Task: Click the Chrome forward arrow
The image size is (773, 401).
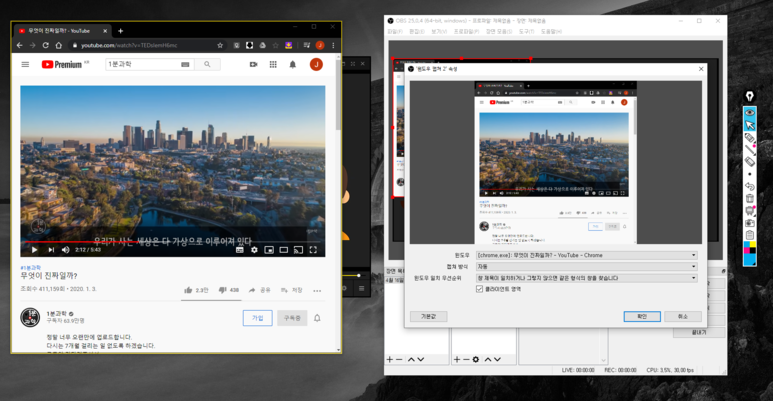Action: (33, 45)
